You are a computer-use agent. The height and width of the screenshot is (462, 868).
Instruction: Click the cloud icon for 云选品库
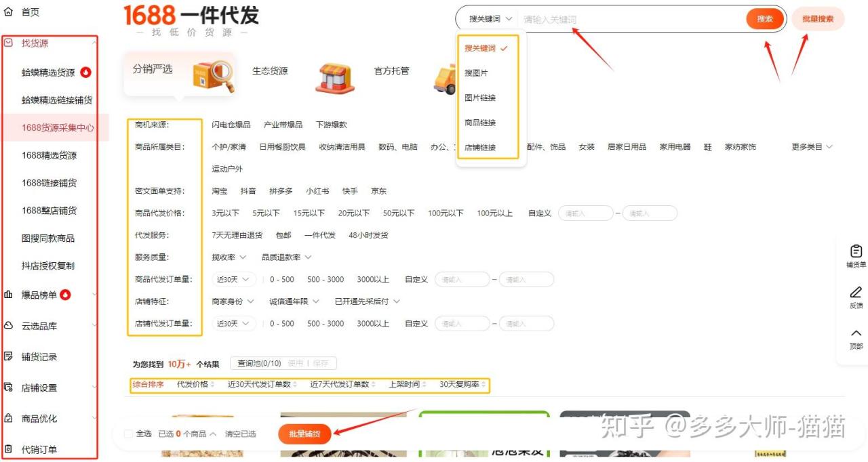click(8, 326)
